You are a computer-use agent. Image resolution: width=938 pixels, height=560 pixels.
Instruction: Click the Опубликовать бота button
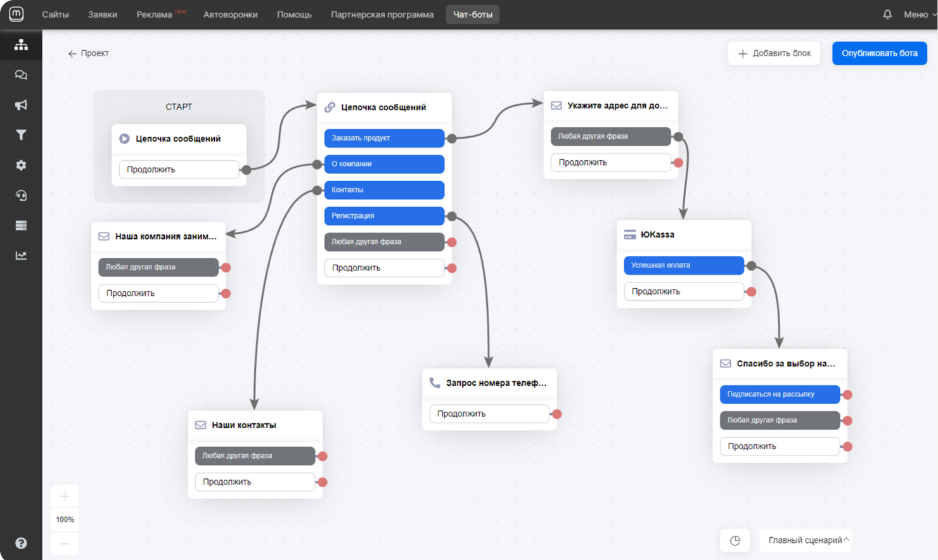[x=879, y=53]
